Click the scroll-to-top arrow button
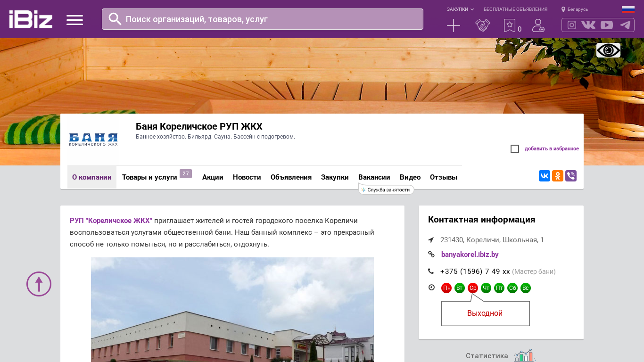Image resolution: width=644 pixels, height=362 pixels. 39,284
